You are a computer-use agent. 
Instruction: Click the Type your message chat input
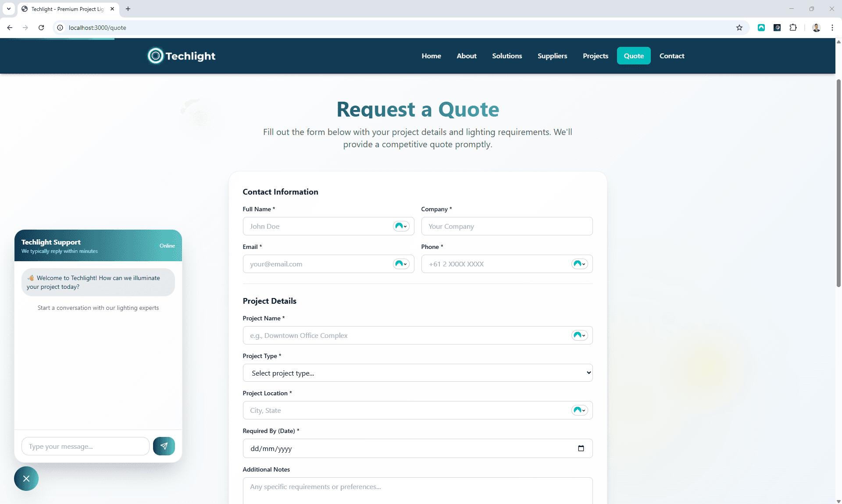coord(85,446)
